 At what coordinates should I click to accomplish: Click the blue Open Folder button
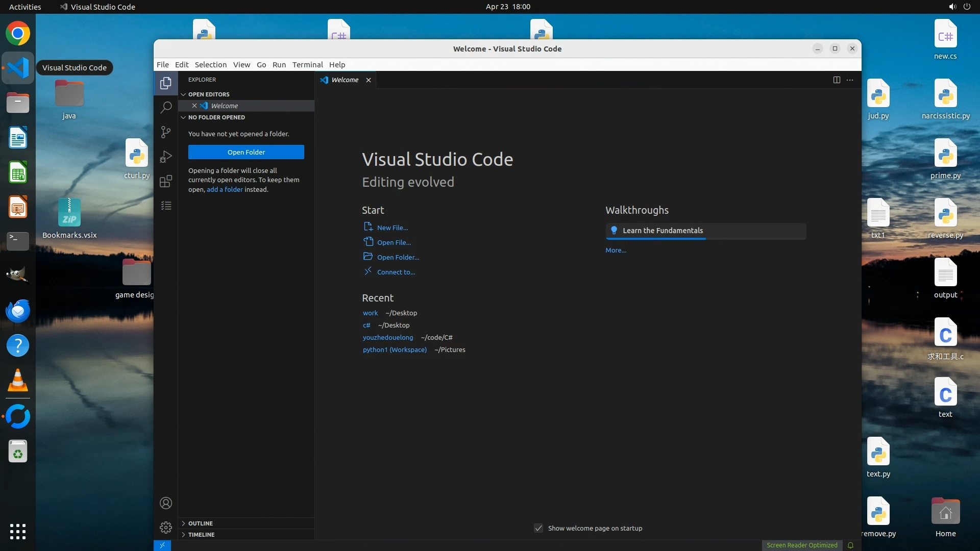pos(246,152)
